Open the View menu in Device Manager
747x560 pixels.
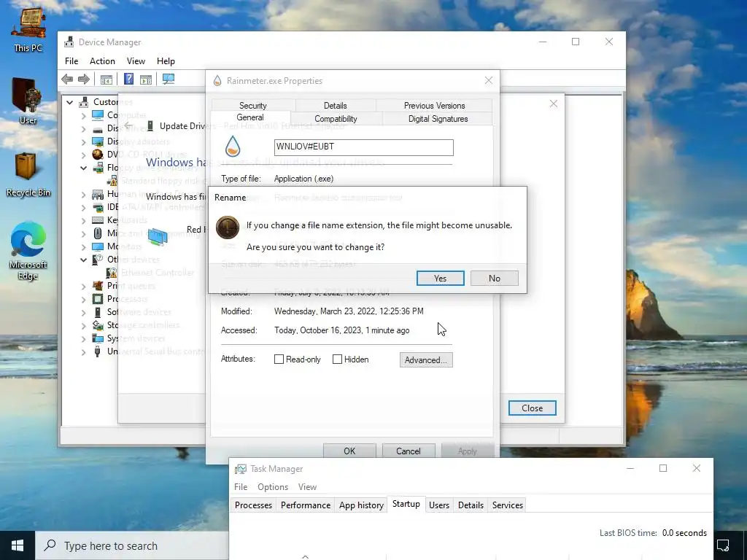point(136,61)
